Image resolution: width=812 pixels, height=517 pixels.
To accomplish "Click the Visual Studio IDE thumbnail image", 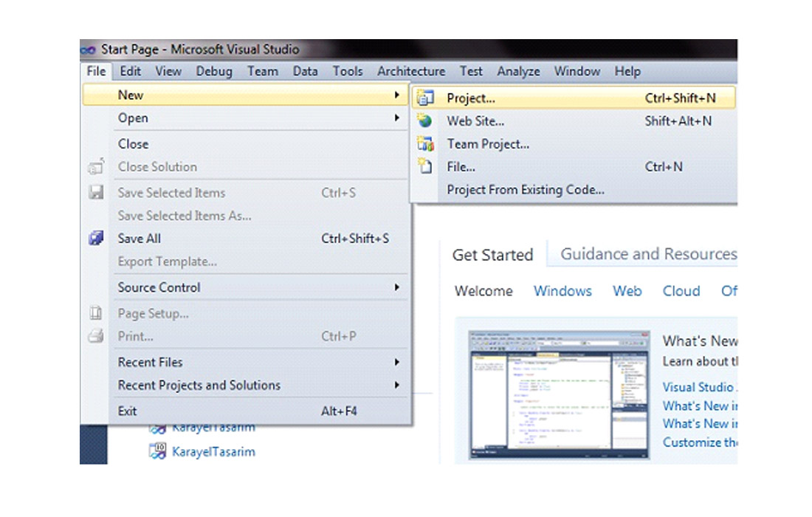I will pyautogui.click(x=560, y=394).
